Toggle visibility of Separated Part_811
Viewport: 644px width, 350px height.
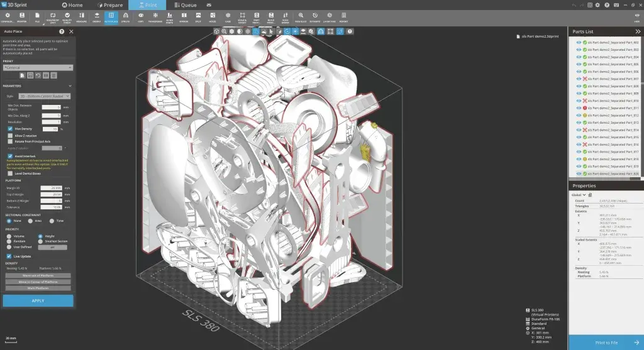[x=579, y=108]
